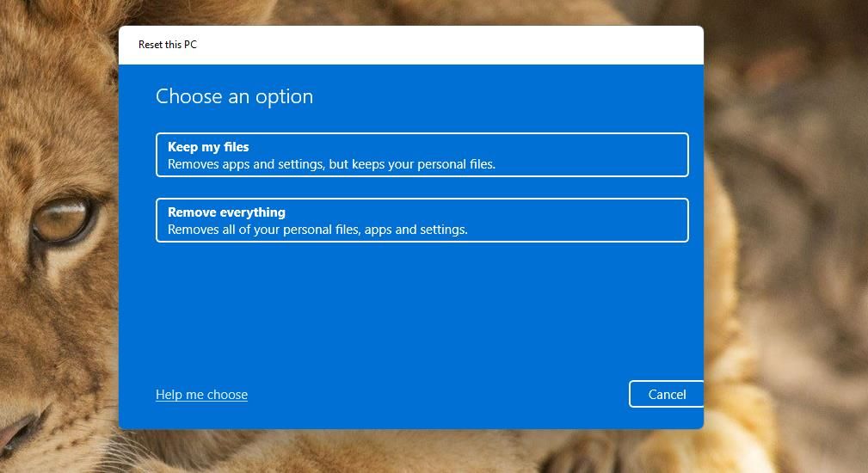Open the Help me choose link
The width and height of the screenshot is (868, 473).
pyautogui.click(x=201, y=395)
